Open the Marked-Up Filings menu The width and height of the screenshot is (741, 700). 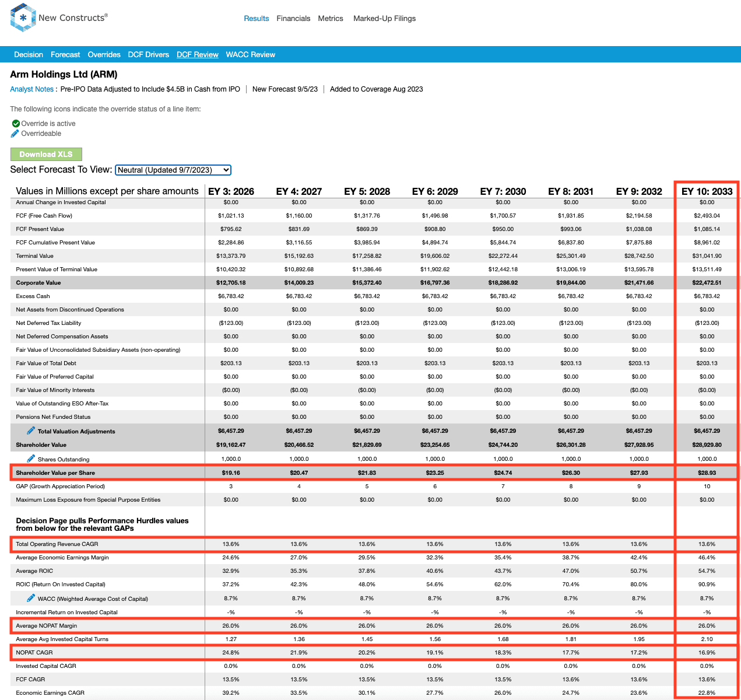384,19
